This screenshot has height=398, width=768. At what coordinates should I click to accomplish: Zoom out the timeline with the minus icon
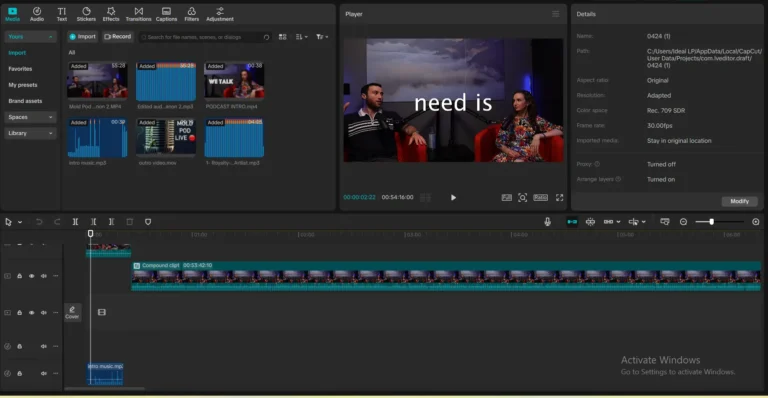683,222
